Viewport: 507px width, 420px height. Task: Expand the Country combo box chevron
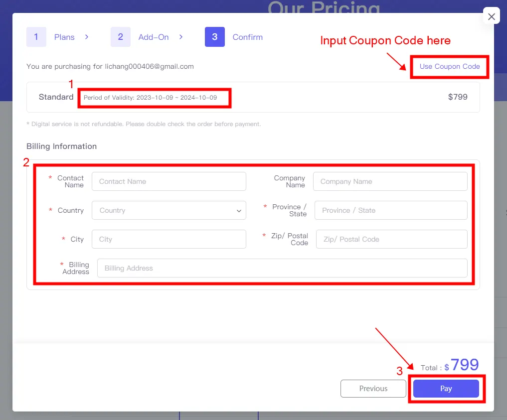(x=239, y=210)
